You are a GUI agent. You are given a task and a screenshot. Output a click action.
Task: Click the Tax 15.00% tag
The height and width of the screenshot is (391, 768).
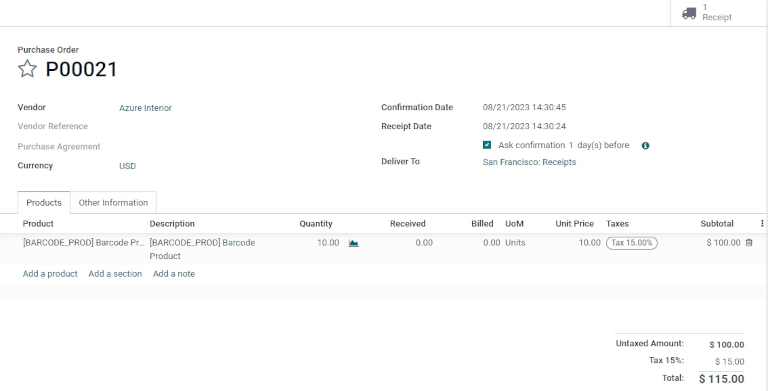[632, 243]
